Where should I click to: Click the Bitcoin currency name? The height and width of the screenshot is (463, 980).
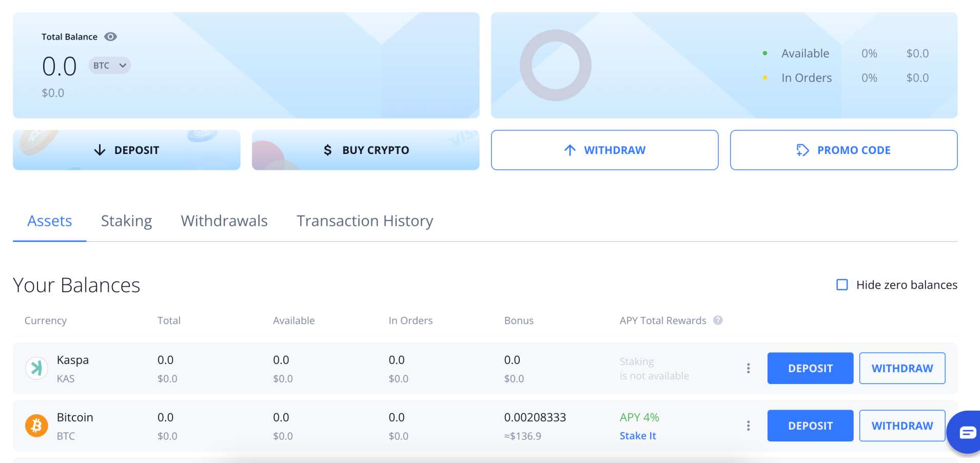(x=75, y=417)
